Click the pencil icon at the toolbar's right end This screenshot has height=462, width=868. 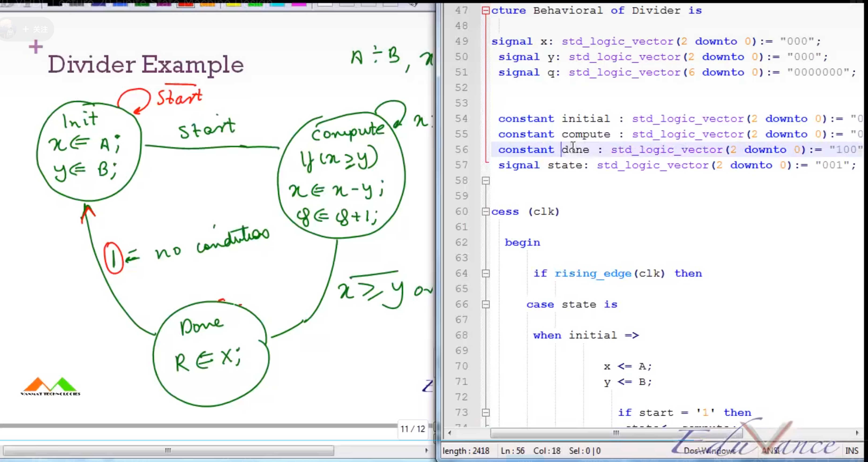(413, 5)
